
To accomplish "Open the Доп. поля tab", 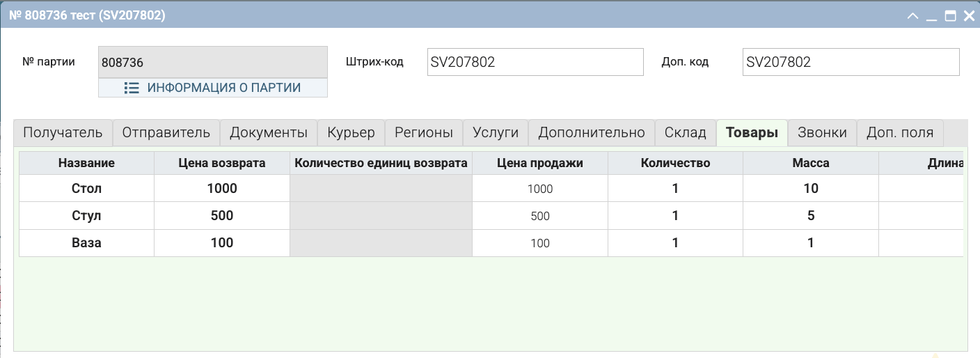I will 900,132.
